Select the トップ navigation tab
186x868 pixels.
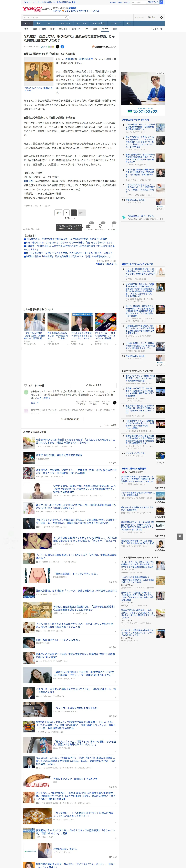(27, 24)
